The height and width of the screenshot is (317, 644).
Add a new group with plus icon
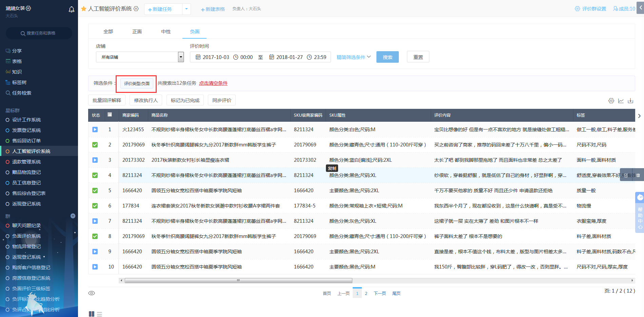pyautogui.click(x=73, y=216)
